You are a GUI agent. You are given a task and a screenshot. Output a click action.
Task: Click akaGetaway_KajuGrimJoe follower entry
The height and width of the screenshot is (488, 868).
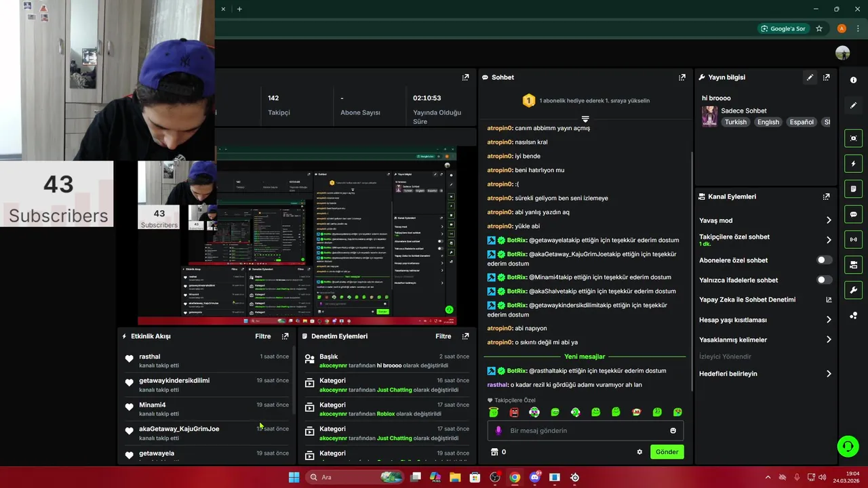point(179,429)
